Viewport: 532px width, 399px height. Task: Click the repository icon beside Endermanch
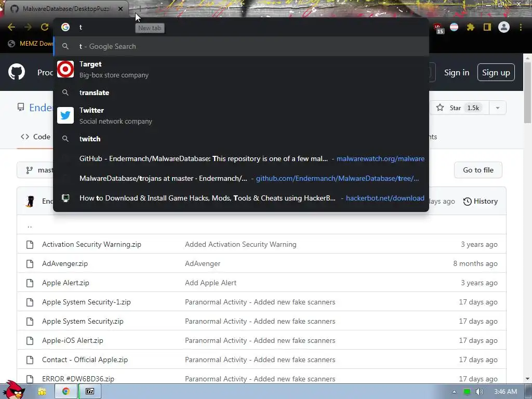[21, 108]
